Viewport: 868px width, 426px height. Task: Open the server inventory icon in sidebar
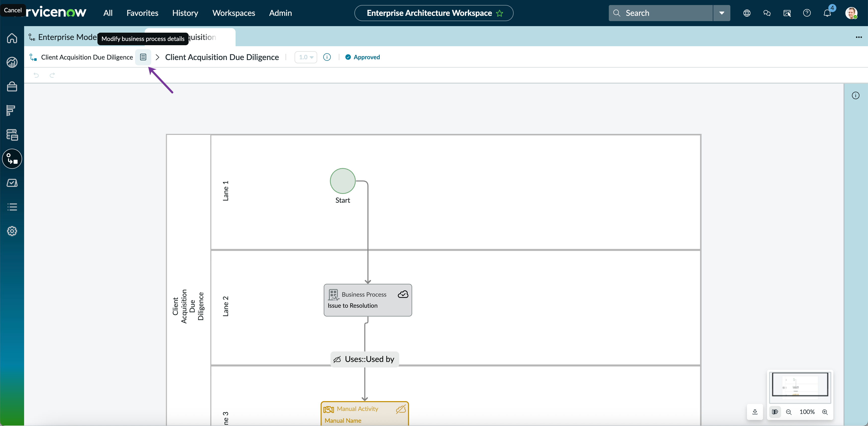click(x=12, y=135)
